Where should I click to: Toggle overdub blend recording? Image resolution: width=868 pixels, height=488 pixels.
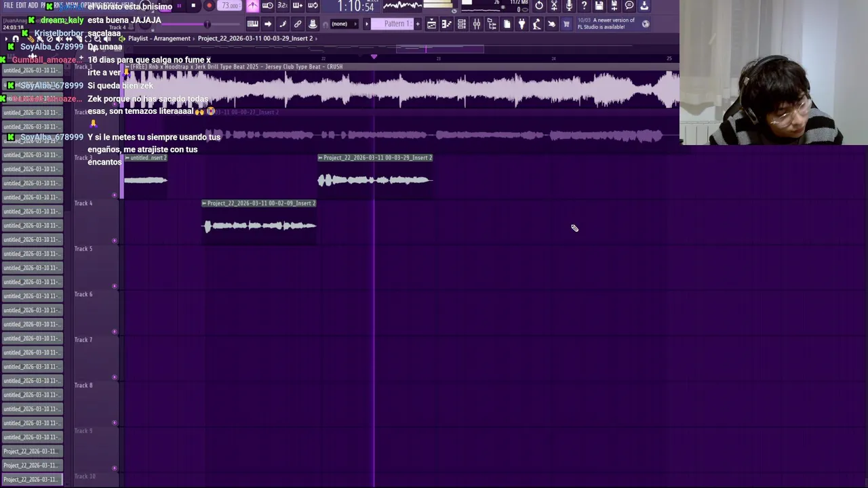tap(297, 6)
